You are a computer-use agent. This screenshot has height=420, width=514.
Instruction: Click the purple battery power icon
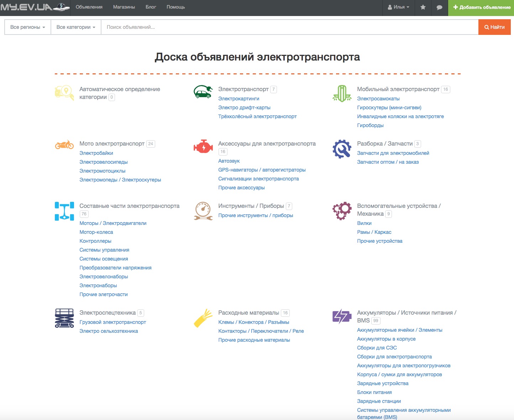(x=342, y=316)
